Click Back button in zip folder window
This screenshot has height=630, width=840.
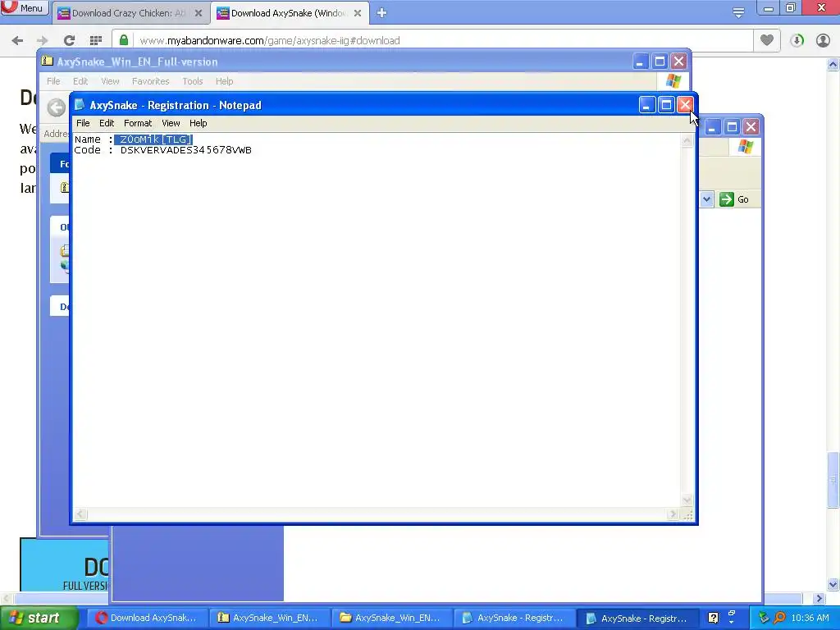(x=57, y=107)
